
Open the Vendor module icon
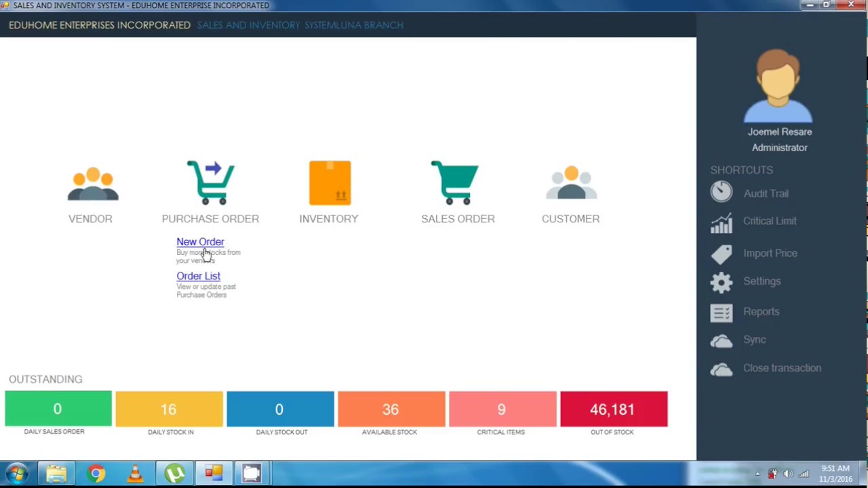(x=93, y=184)
